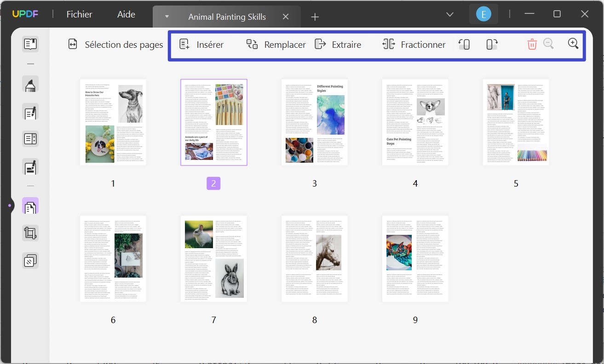This screenshot has height=364, width=604.
Task: Open the Aide menu
Action: [126, 14]
